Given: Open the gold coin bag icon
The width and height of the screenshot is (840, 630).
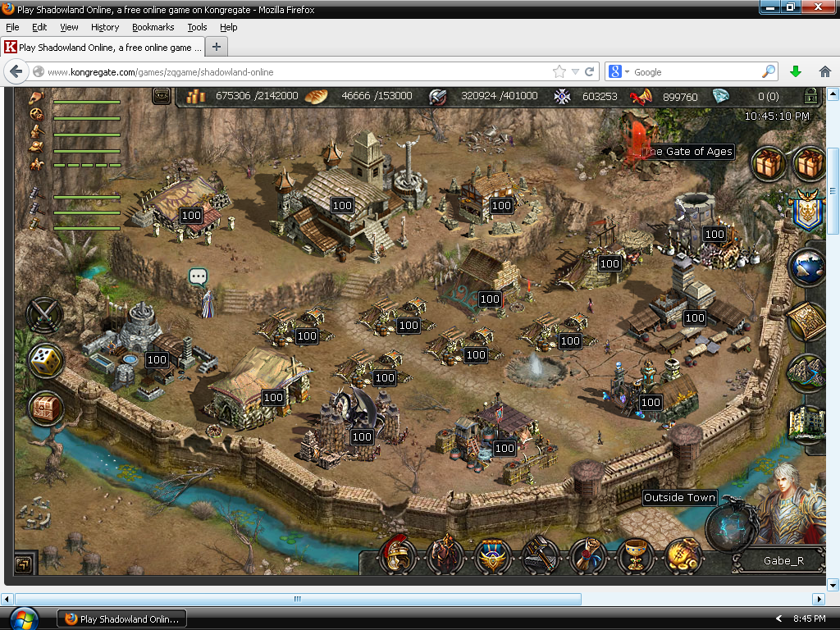Looking at the screenshot, I should [x=682, y=556].
